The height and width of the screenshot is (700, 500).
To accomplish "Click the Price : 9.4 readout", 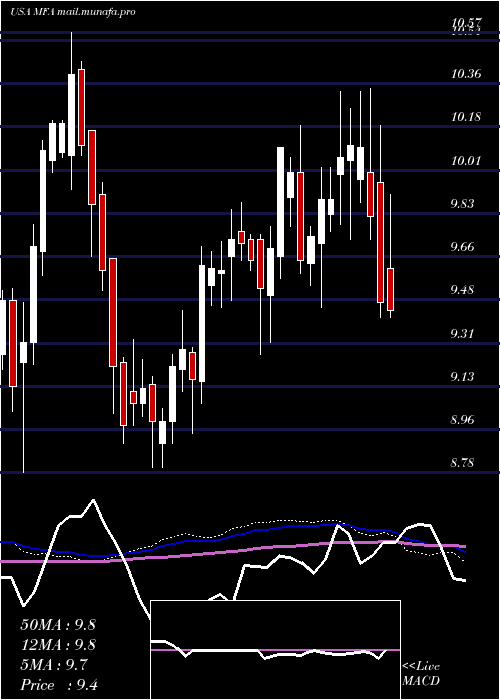I will [x=60, y=685].
